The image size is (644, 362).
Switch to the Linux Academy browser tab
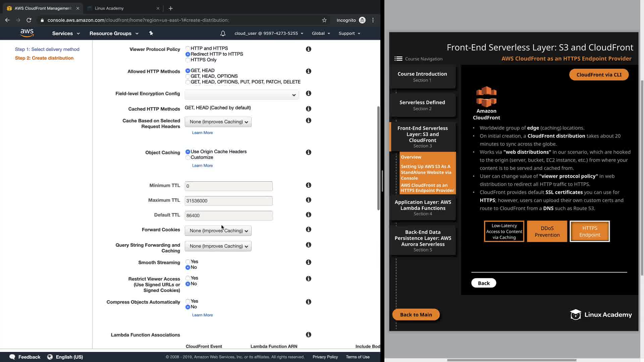109,8
